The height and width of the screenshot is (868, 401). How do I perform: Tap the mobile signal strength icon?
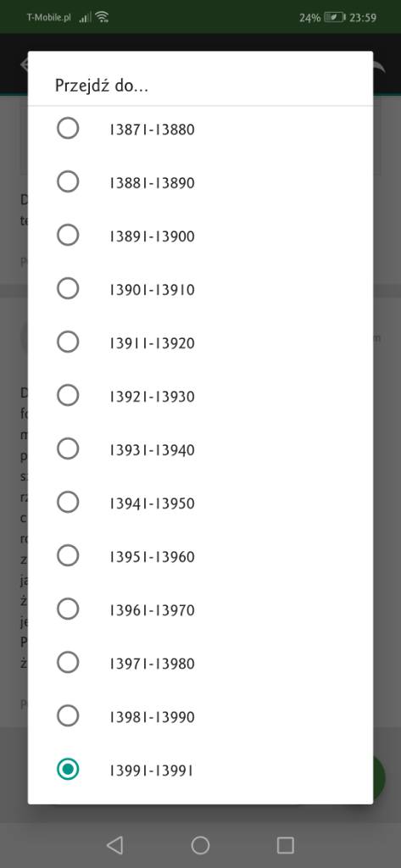point(85,18)
